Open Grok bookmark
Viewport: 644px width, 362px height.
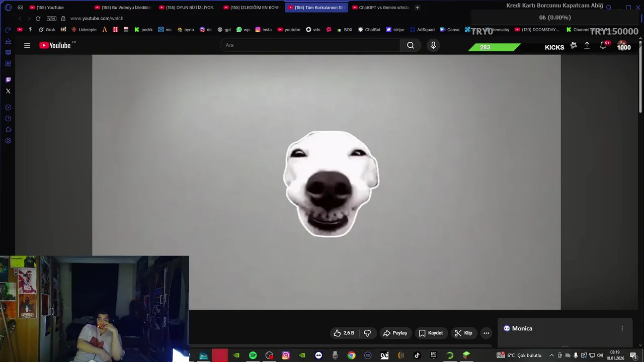(x=47, y=30)
